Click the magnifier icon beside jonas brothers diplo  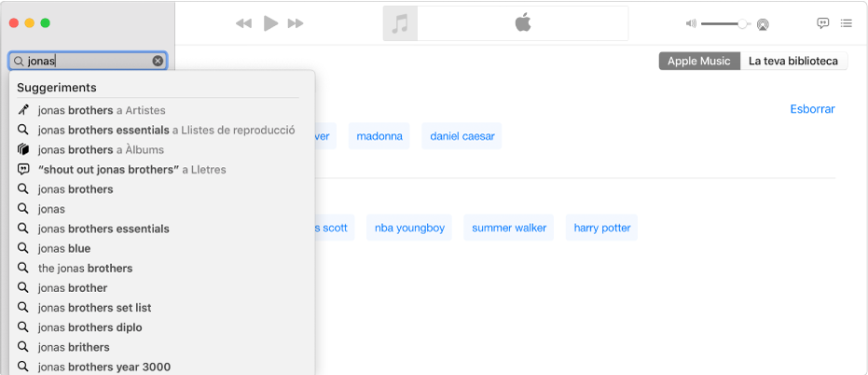pyautogui.click(x=22, y=326)
